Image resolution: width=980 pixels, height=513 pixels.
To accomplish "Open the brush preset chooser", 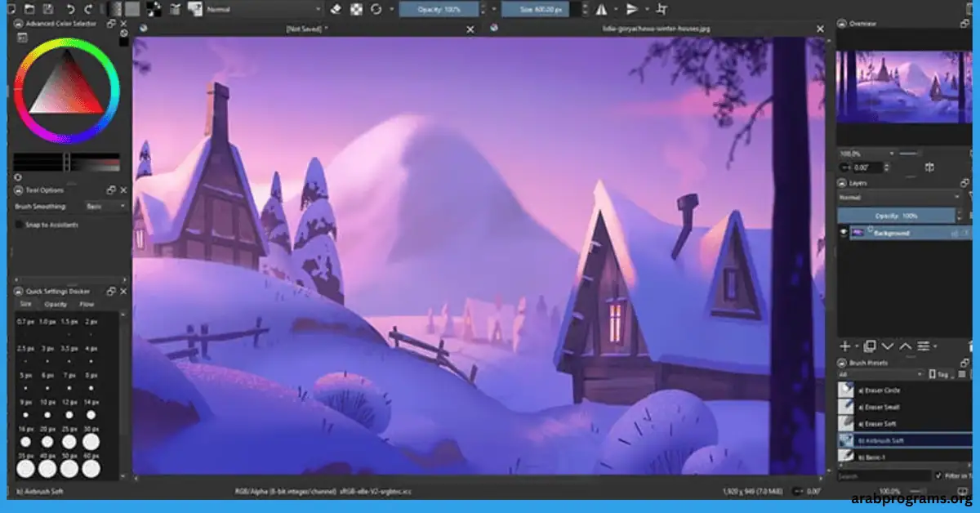I will tap(194, 9).
